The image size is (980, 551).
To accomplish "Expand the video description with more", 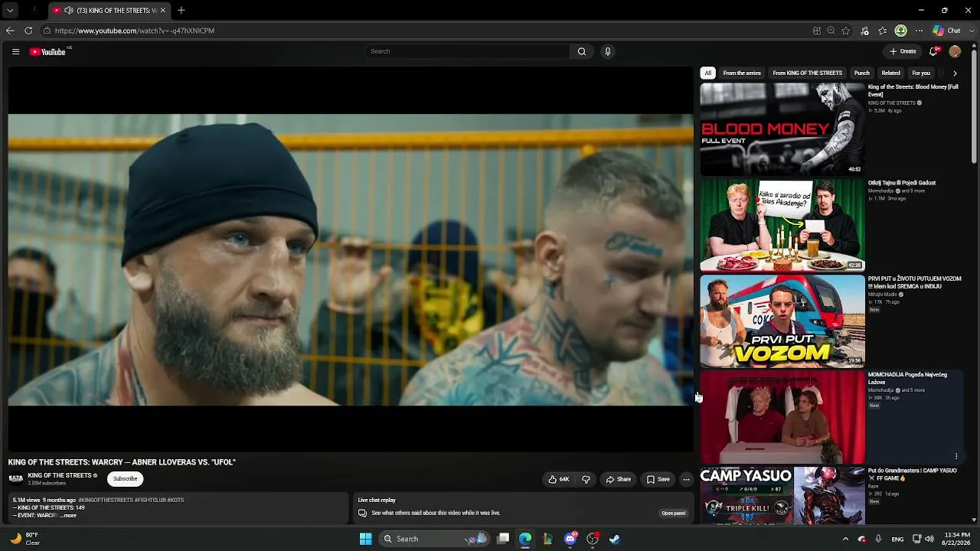I will coord(68,516).
